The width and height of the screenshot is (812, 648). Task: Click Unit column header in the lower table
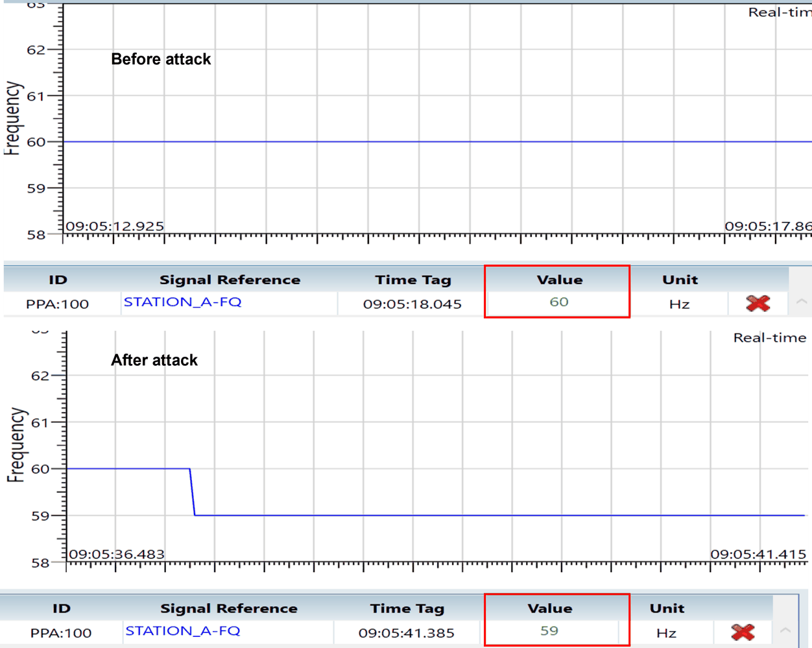(667, 608)
